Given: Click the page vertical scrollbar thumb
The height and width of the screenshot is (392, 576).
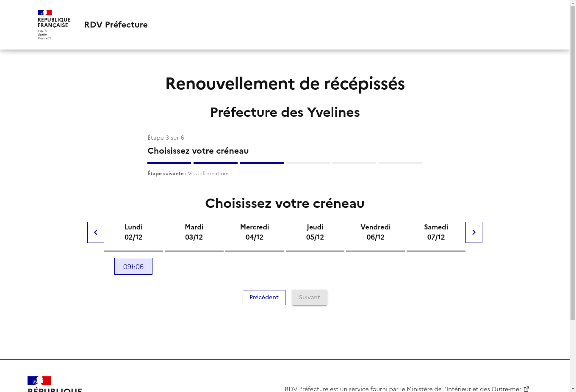Looking at the screenshot, I should [573, 163].
